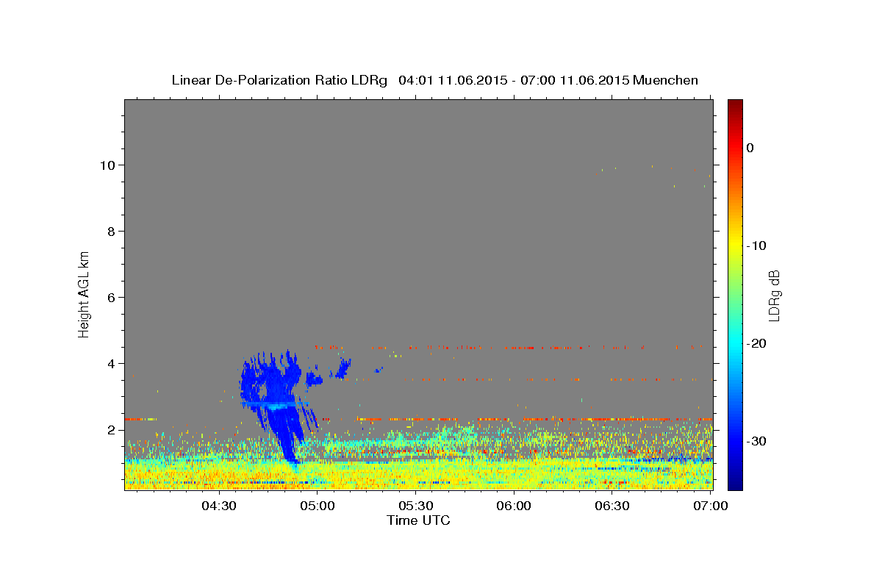The height and width of the screenshot is (588, 882).
Task: Click the '06:30' time axis label
Action: [612, 506]
